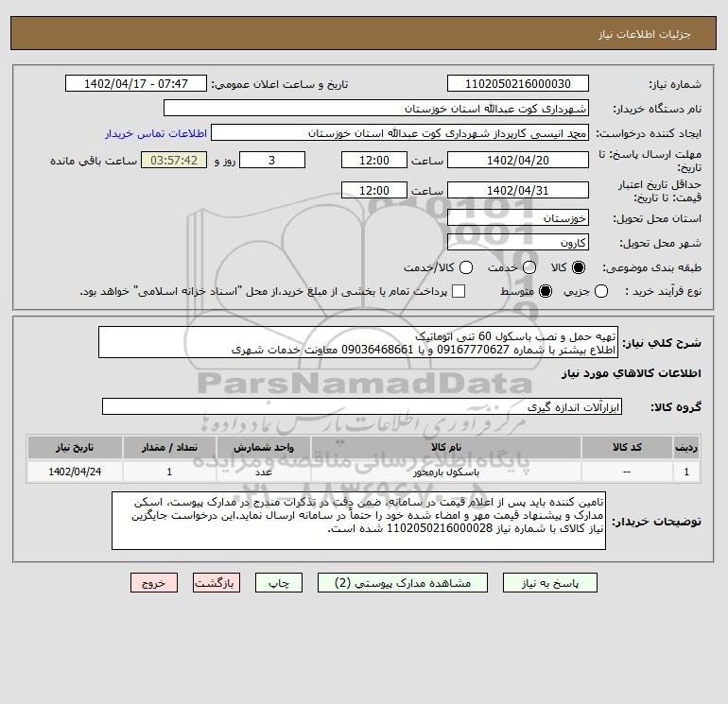728x704 pixels.
Task: Click the کد کالا column header
Action: coord(627,447)
